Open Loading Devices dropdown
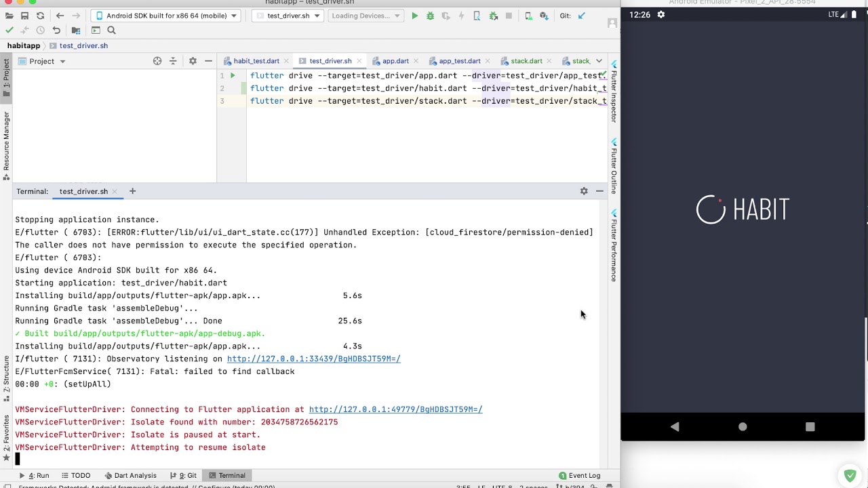The height and width of the screenshot is (488, 868). click(x=365, y=16)
